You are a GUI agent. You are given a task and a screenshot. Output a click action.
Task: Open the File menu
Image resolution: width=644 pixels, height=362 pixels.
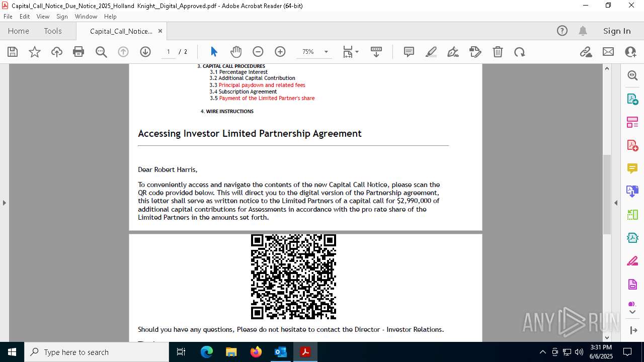8,17
